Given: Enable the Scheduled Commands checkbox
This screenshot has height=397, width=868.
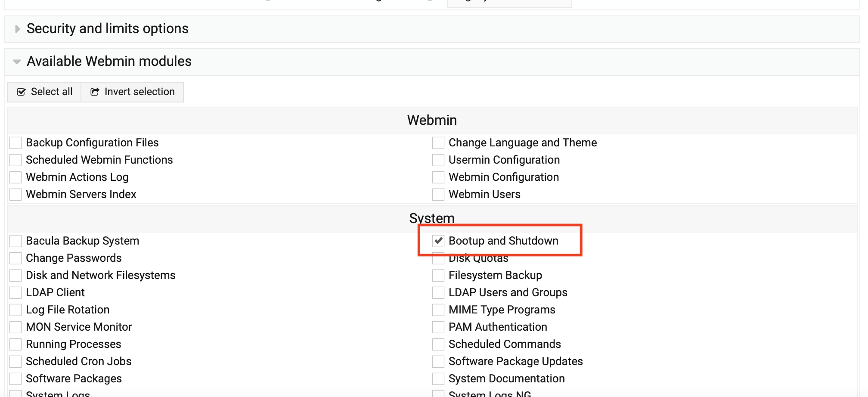Looking at the screenshot, I should tap(438, 344).
